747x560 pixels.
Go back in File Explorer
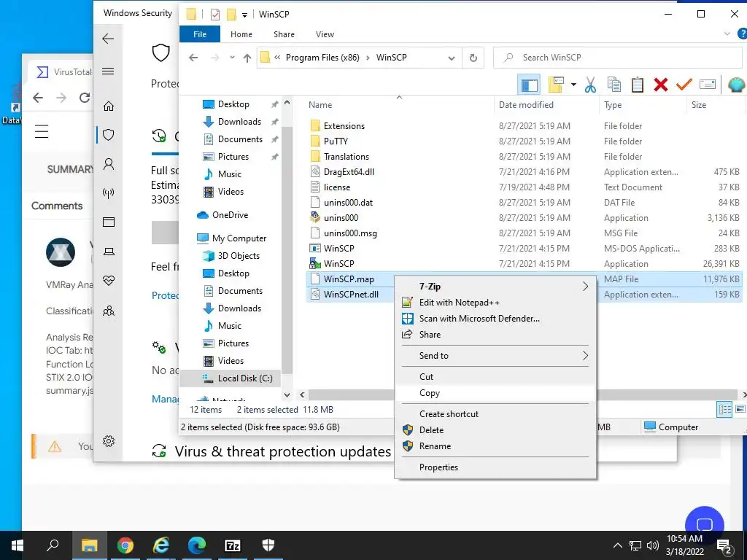(193, 58)
